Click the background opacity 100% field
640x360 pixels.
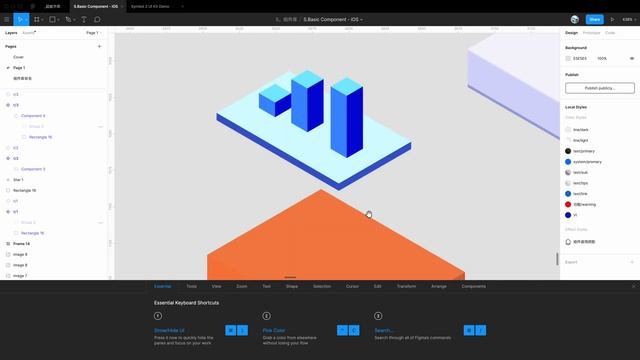pos(602,58)
